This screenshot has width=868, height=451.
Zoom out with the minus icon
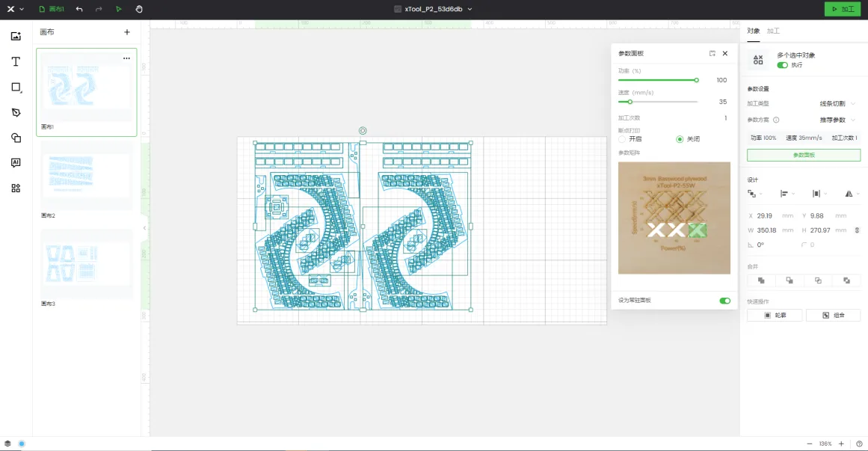pyautogui.click(x=810, y=444)
